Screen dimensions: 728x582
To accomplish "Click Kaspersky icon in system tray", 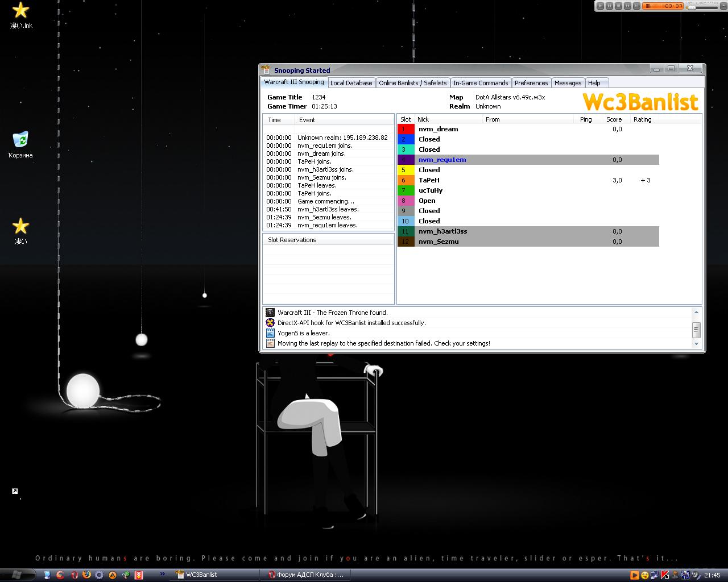I will coord(664,575).
